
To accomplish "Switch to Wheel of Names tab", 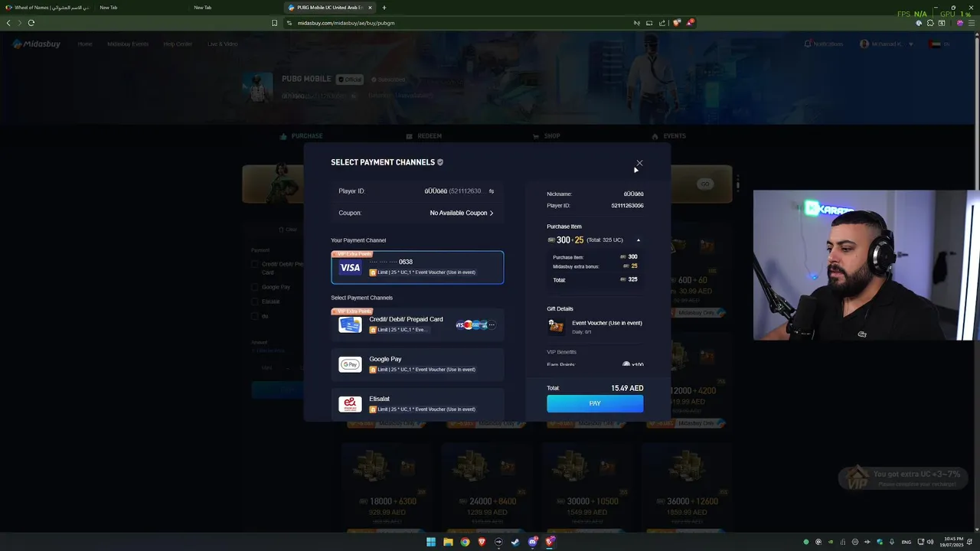I will pos(47,8).
